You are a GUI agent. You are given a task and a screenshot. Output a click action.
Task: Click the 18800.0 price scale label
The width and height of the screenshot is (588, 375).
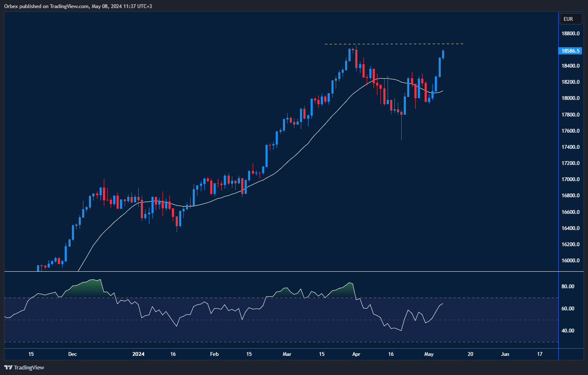[x=570, y=33]
